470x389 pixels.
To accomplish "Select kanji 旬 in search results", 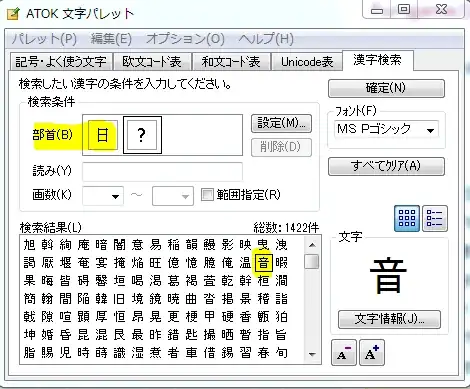I will [x=281, y=353].
